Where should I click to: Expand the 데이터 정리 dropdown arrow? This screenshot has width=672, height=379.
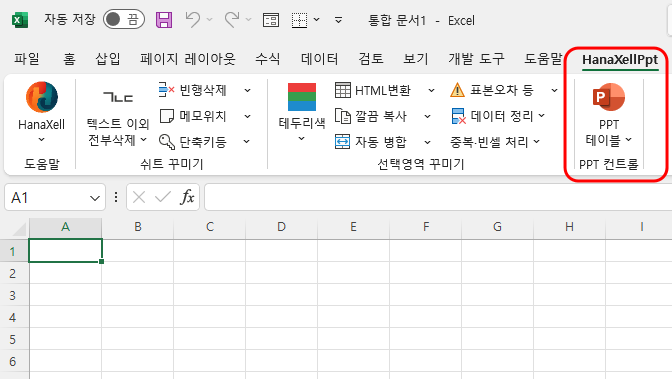pos(541,115)
